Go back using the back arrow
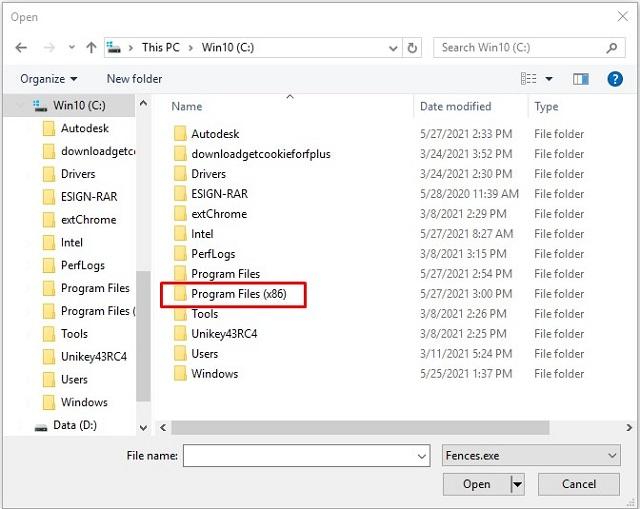 (21, 48)
